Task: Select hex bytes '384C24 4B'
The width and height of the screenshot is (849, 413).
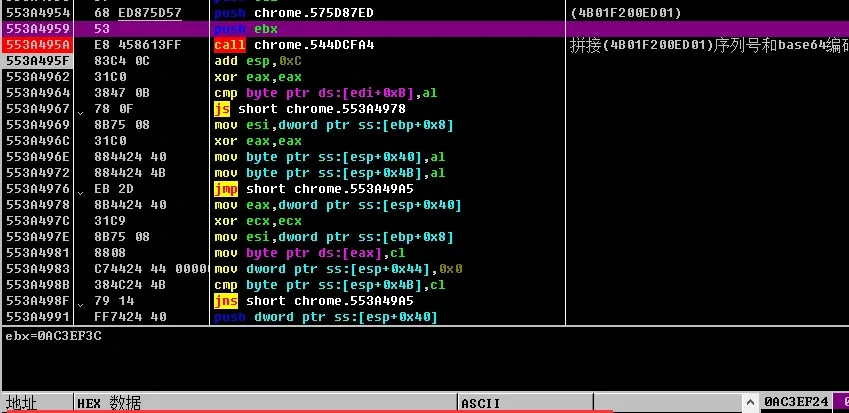Action: pos(130,285)
